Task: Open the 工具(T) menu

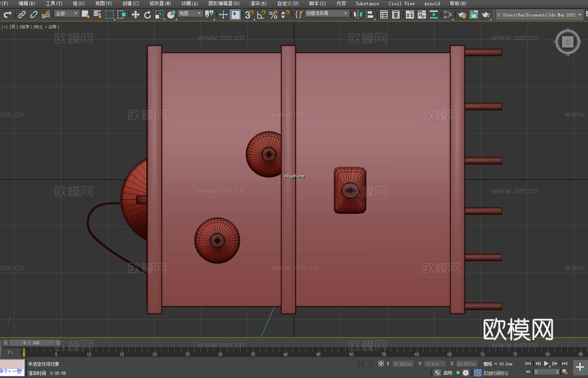Action: (x=54, y=3)
